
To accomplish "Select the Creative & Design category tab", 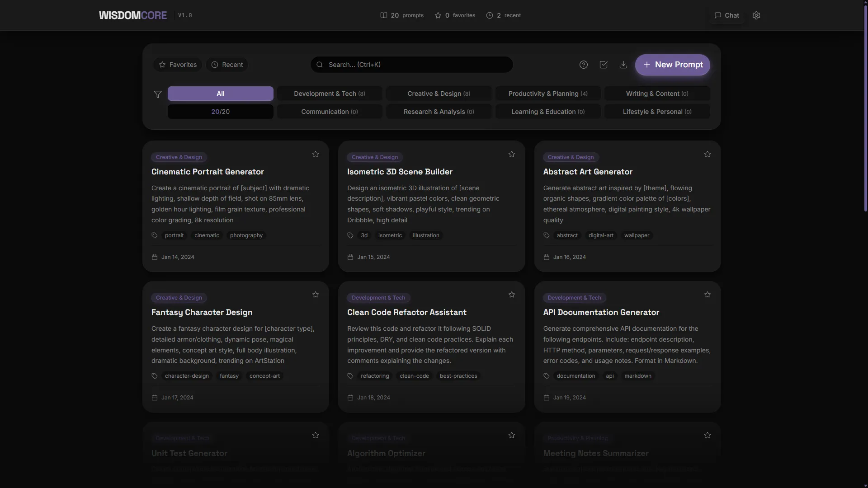I will 439,94.
